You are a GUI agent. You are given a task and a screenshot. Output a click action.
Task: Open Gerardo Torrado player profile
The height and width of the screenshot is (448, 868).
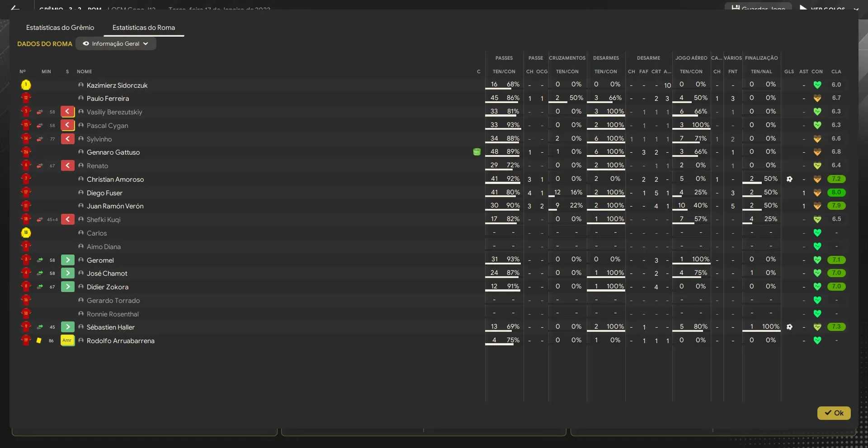[x=113, y=300]
